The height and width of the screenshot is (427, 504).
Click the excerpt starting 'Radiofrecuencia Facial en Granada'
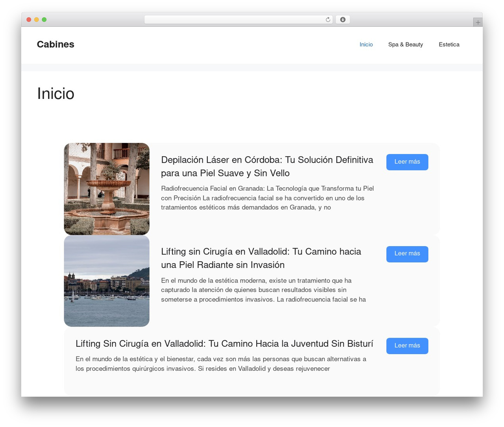click(x=267, y=198)
